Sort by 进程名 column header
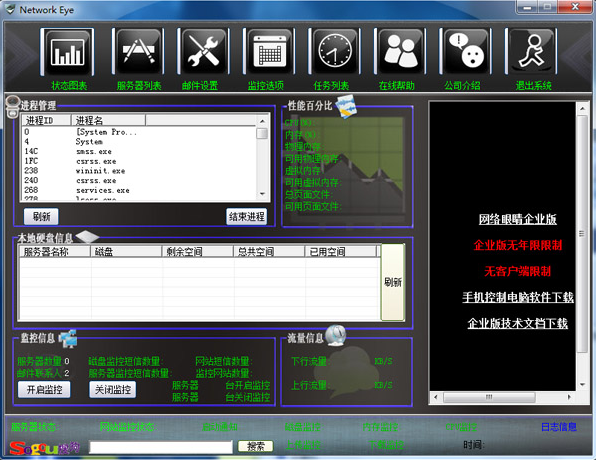Screen dimensions: 596x460 coord(108,121)
